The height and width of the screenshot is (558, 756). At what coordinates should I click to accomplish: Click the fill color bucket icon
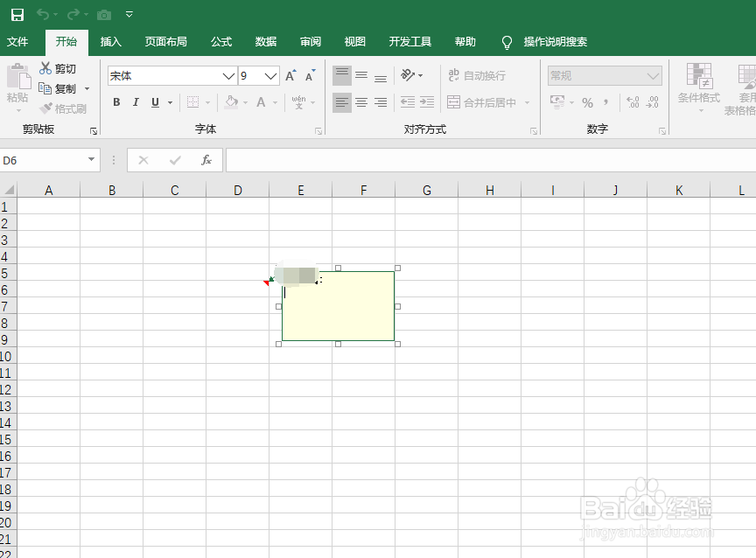[231, 102]
